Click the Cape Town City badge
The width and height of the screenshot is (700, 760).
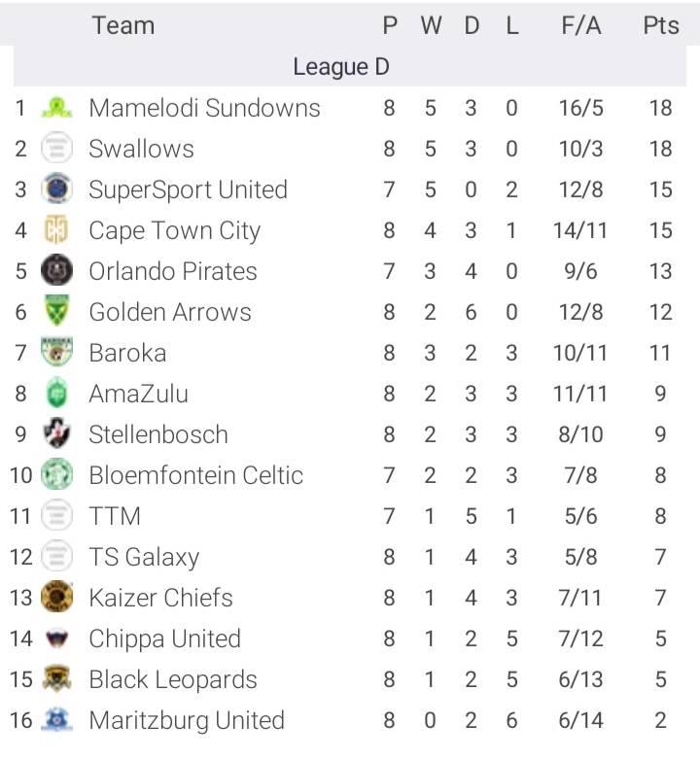[56, 230]
